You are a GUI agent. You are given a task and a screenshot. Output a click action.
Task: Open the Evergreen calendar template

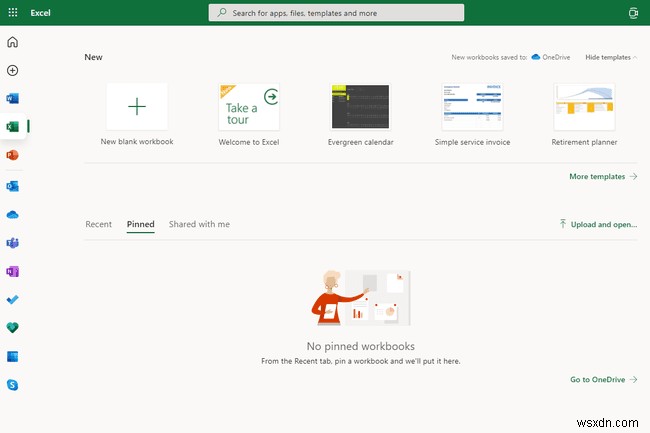(360, 114)
